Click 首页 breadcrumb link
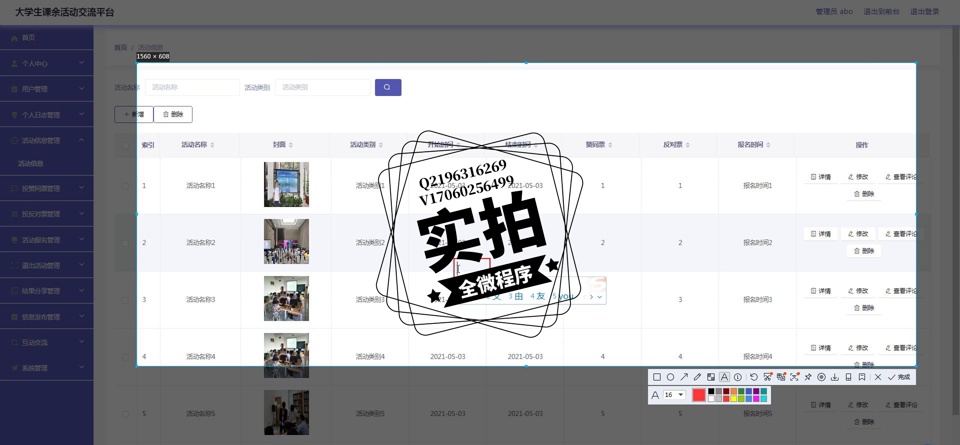 [121, 47]
